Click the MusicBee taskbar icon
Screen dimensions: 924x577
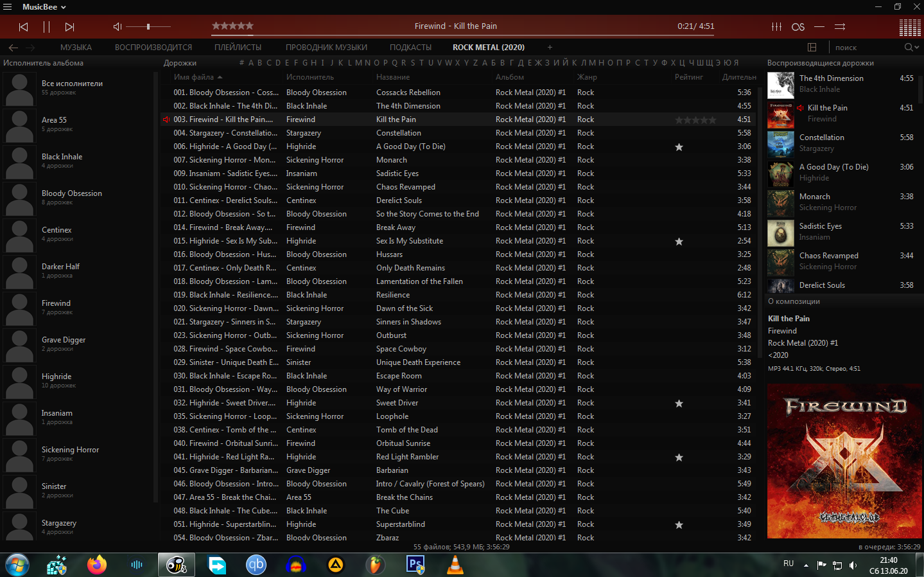coord(177,565)
